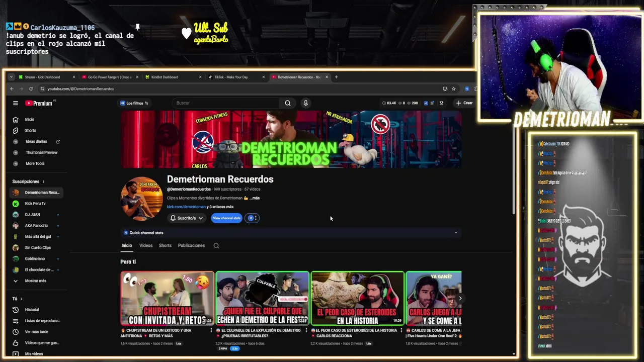
Task: Open the three-dot extension menu beside View channel stats
Action: (x=256, y=218)
